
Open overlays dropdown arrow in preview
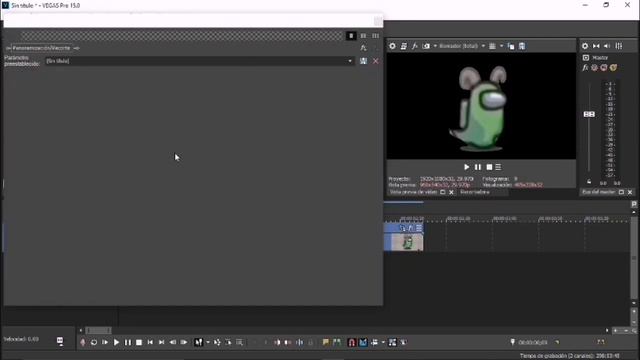coord(502,46)
